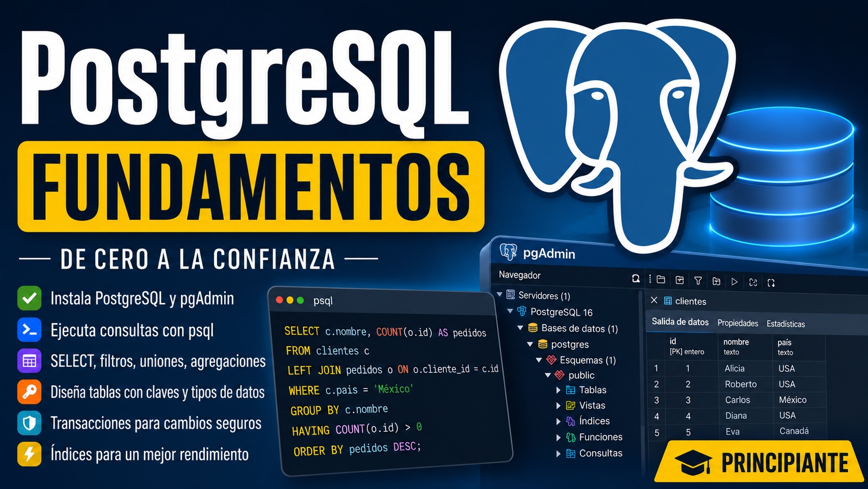Collapse the postgres database node arrow

tap(530, 344)
